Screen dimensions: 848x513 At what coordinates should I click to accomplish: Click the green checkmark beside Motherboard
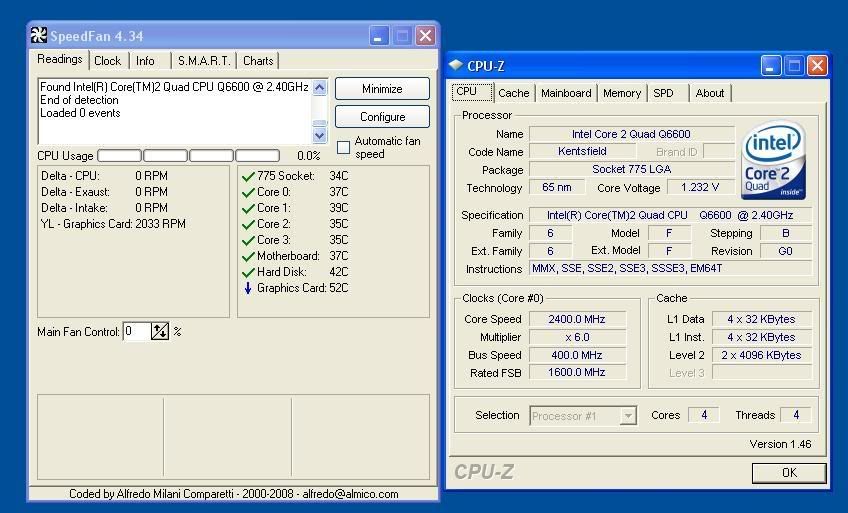[248, 256]
